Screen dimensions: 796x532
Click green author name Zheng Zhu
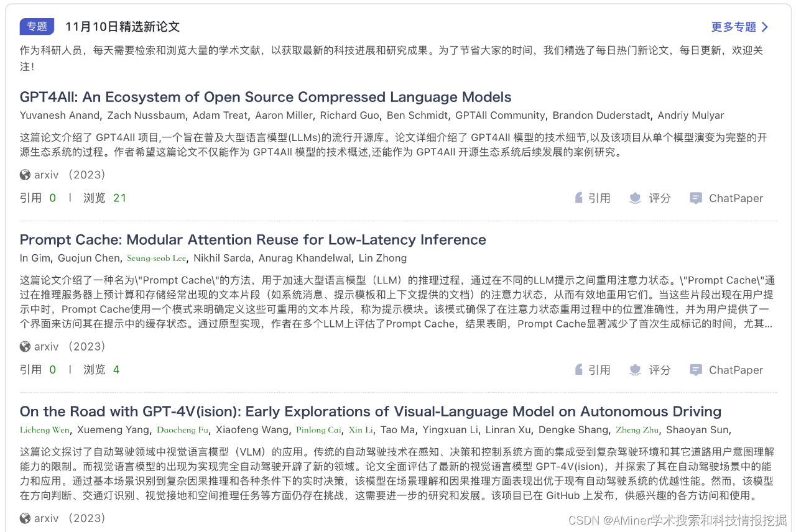[637, 429]
